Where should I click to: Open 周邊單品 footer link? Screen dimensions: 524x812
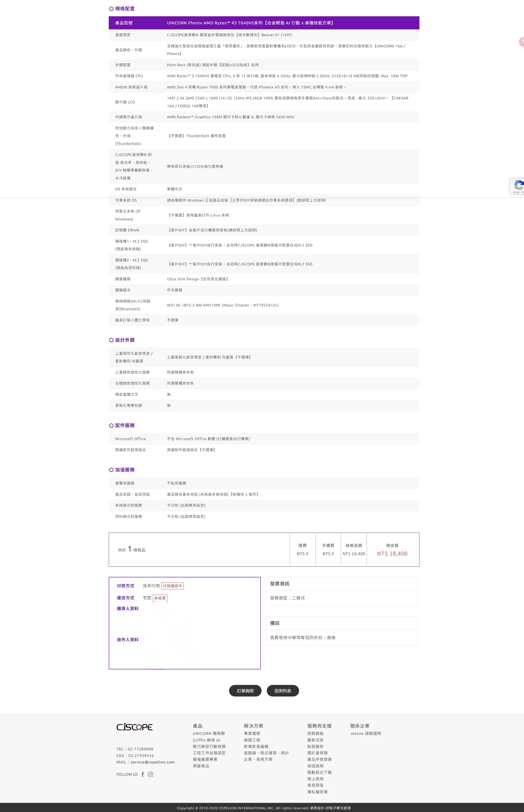click(201, 766)
